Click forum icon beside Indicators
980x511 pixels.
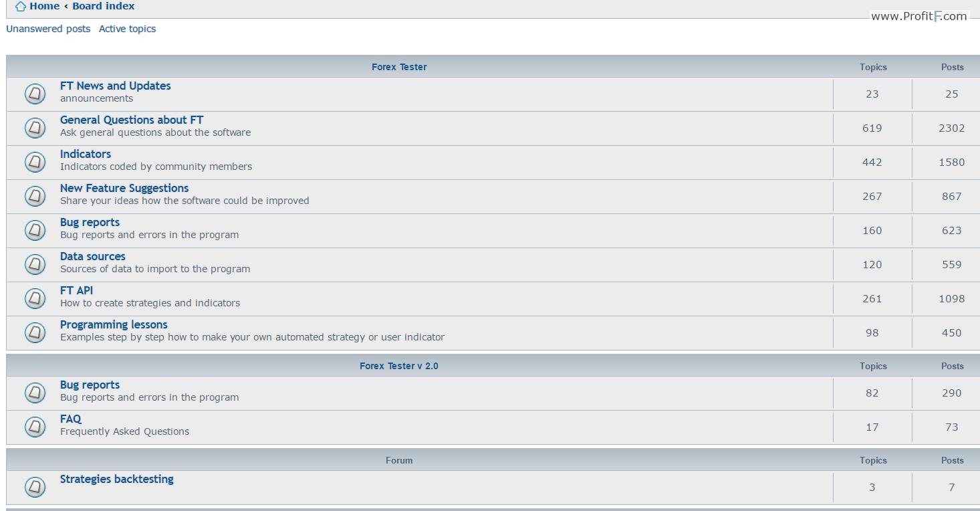pyautogui.click(x=35, y=163)
